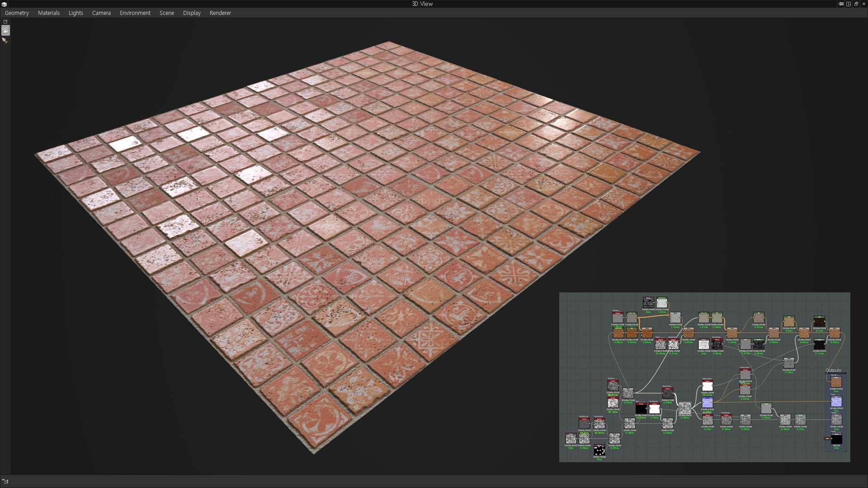The height and width of the screenshot is (488, 868).
Task: Open the Scene menu
Action: [x=166, y=13]
